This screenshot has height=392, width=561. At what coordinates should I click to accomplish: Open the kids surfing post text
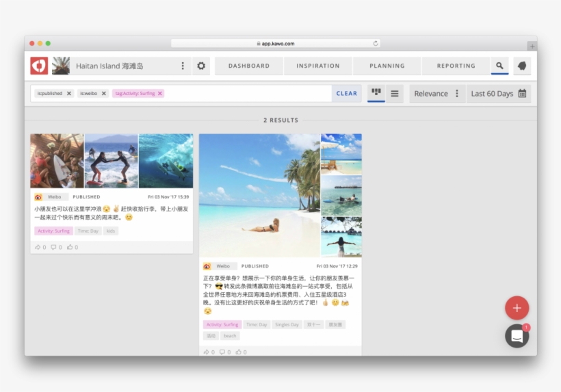[x=112, y=213]
